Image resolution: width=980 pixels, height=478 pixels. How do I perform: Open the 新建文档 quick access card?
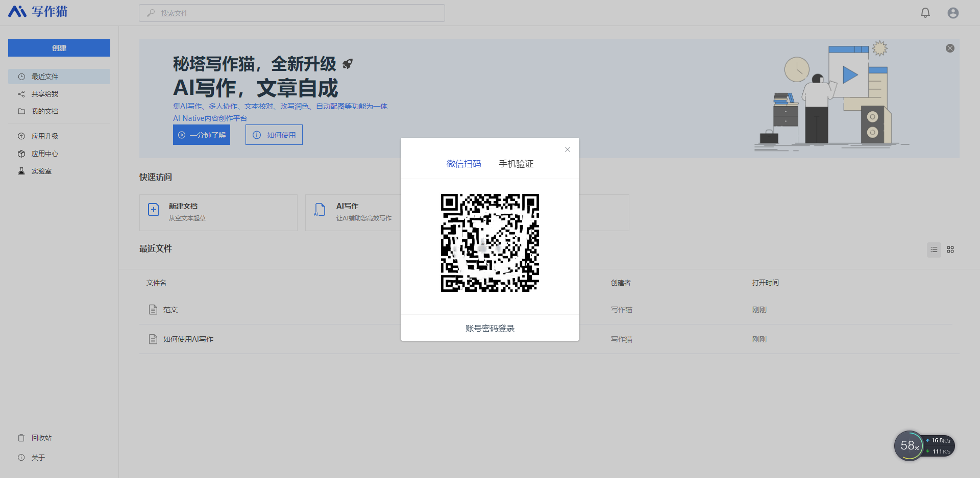[218, 212]
